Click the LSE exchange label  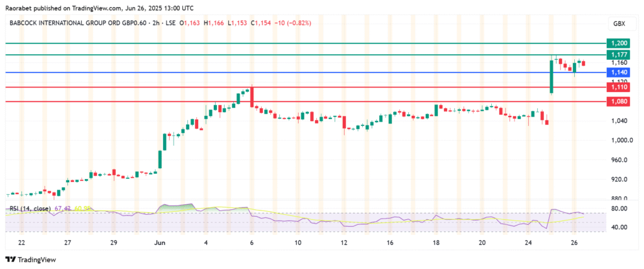(x=170, y=23)
